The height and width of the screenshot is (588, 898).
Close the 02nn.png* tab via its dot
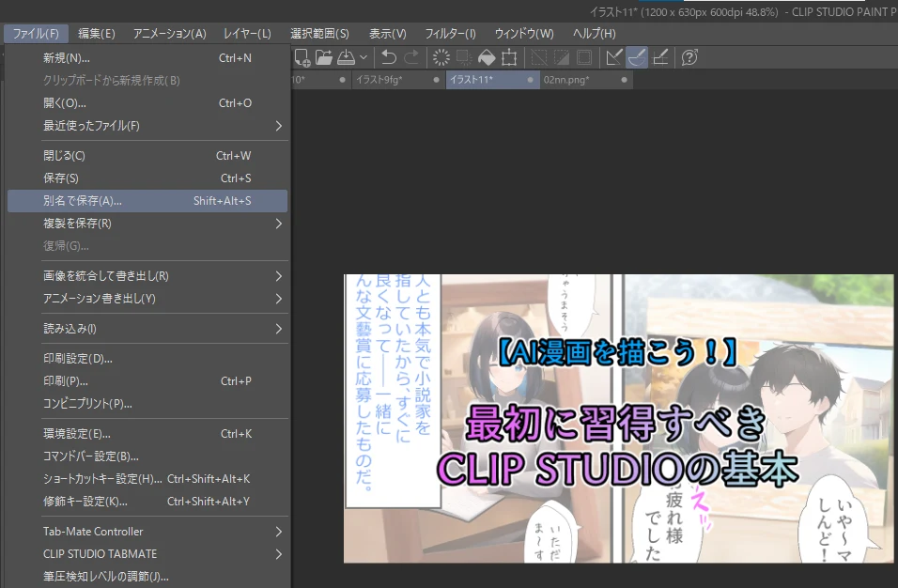[625, 80]
